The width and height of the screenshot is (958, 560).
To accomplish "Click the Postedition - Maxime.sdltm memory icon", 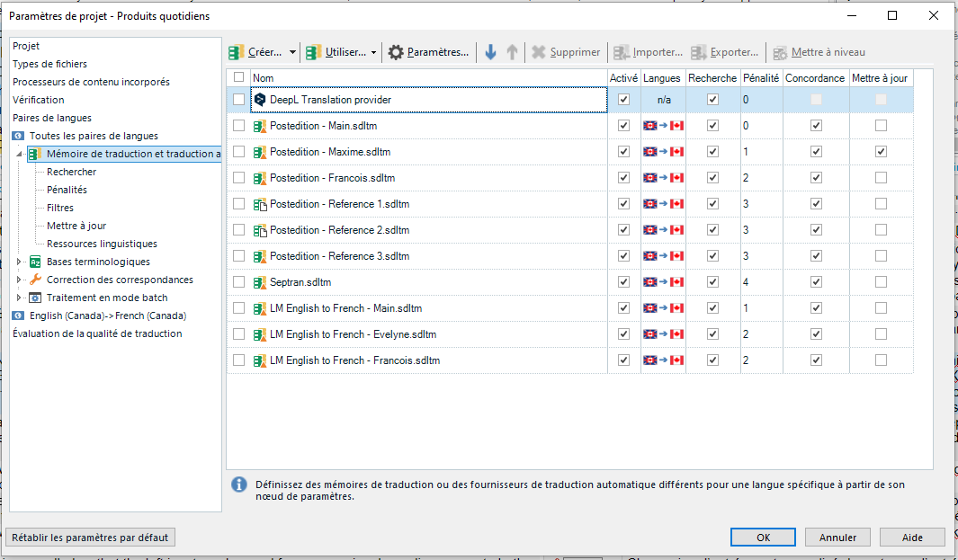I will [x=260, y=152].
